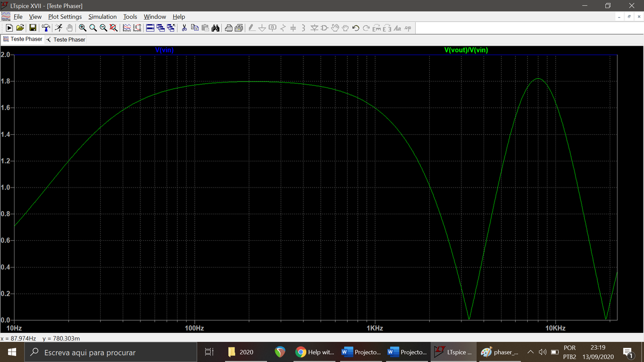Place a ground symbol from the toolbar
This screenshot has width=644, height=362.
coord(262,28)
